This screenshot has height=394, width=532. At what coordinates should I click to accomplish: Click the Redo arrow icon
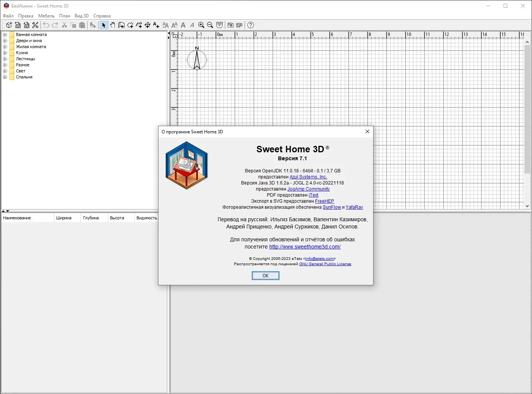[55, 25]
